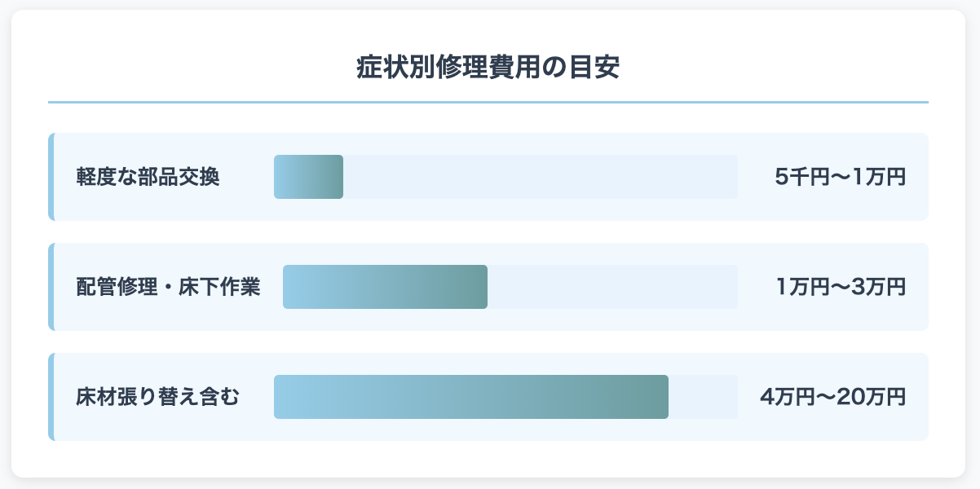Click the filled bar for 軽度な部品交換
980x489 pixels.
308,177
